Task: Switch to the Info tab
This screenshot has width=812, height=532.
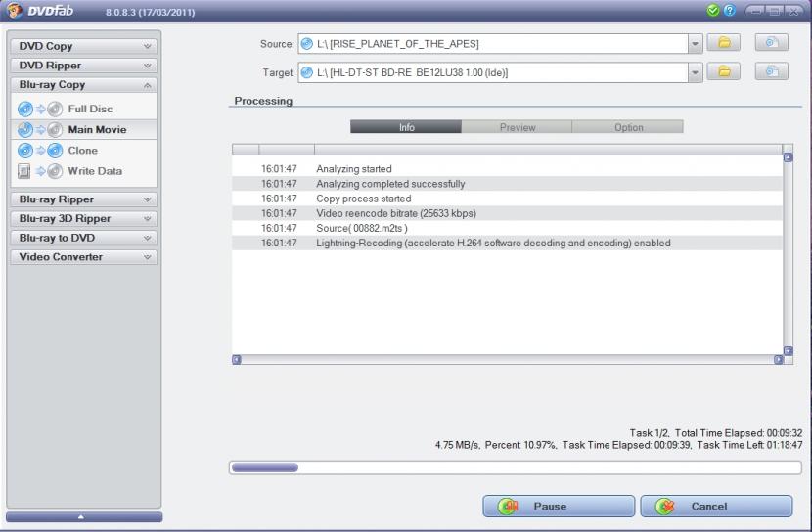Action: click(406, 127)
